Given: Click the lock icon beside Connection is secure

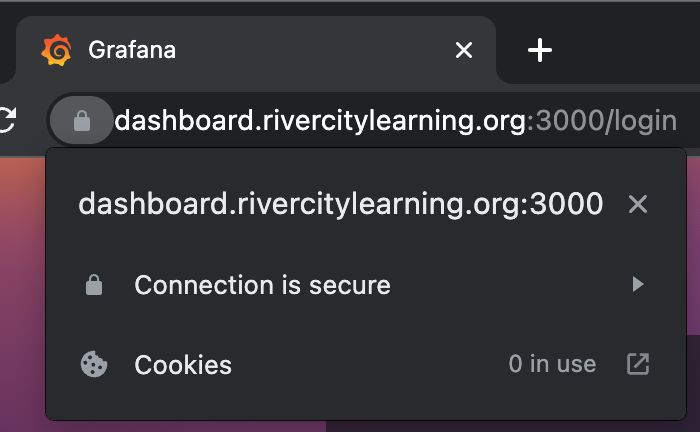Looking at the screenshot, I should pyautogui.click(x=94, y=286).
